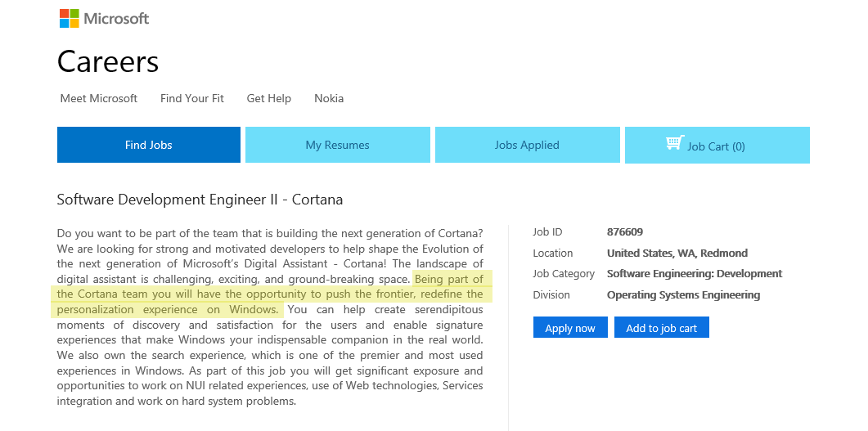Open the Get Help menu

click(x=269, y=98)
